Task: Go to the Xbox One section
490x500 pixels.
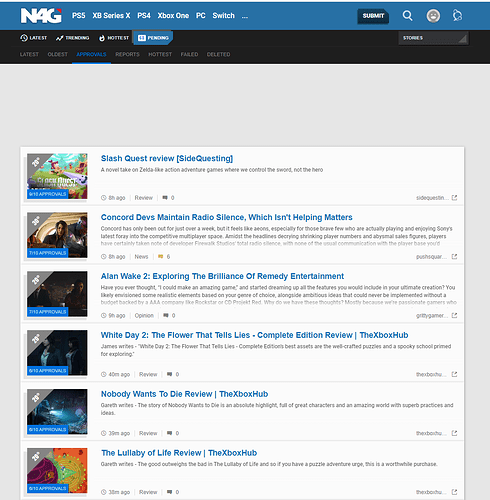Action: (x=173, y=16)
